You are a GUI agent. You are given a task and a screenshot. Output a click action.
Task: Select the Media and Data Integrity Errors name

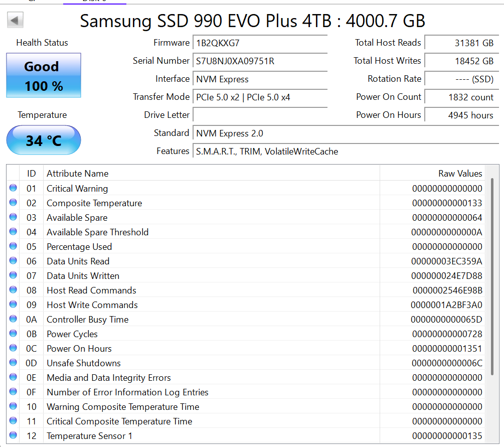pyautogui.click(x=109, y=378)
